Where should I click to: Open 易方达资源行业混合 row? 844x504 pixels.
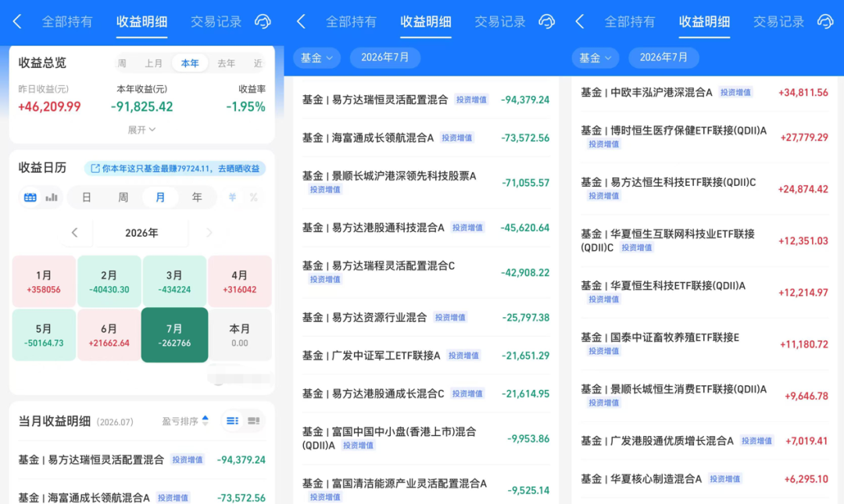coord(425,318)
